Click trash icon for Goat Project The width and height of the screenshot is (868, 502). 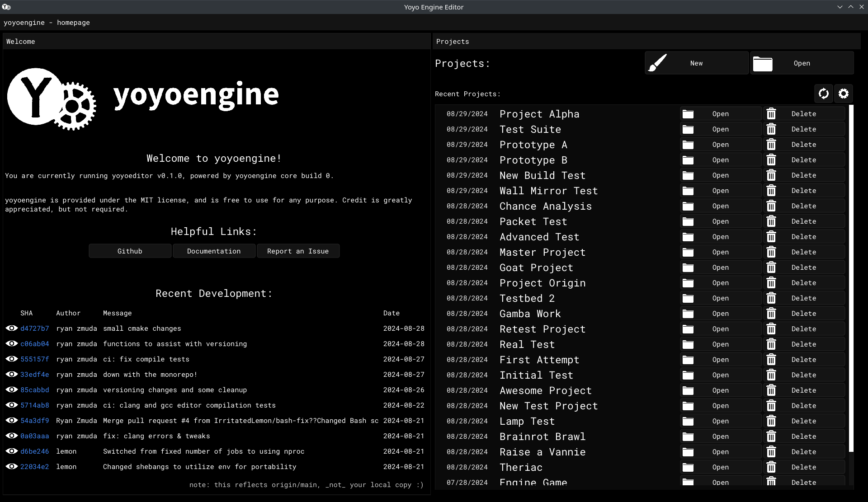tap(771, 267)
